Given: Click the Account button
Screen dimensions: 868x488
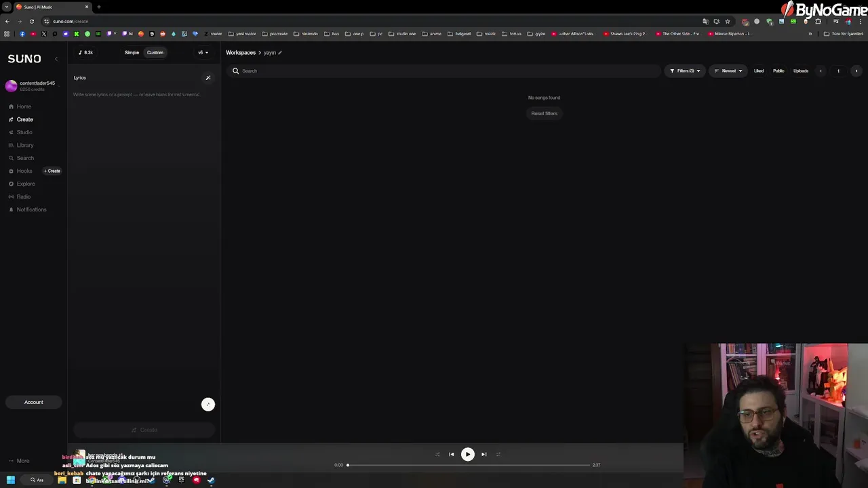Looking at the screenshot, I should click(33, 402).
